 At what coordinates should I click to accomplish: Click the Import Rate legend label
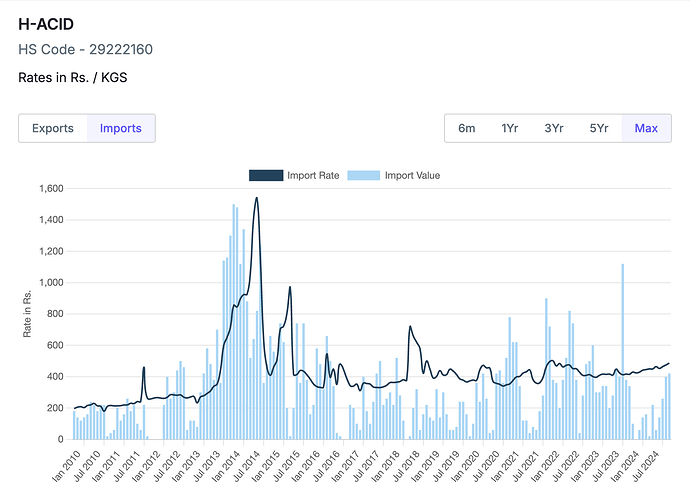313,175
